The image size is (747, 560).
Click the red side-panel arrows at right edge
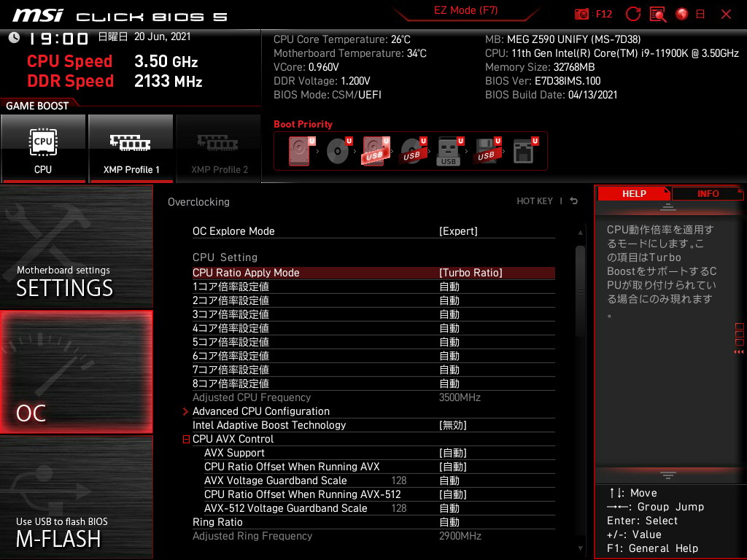[739, 352]
